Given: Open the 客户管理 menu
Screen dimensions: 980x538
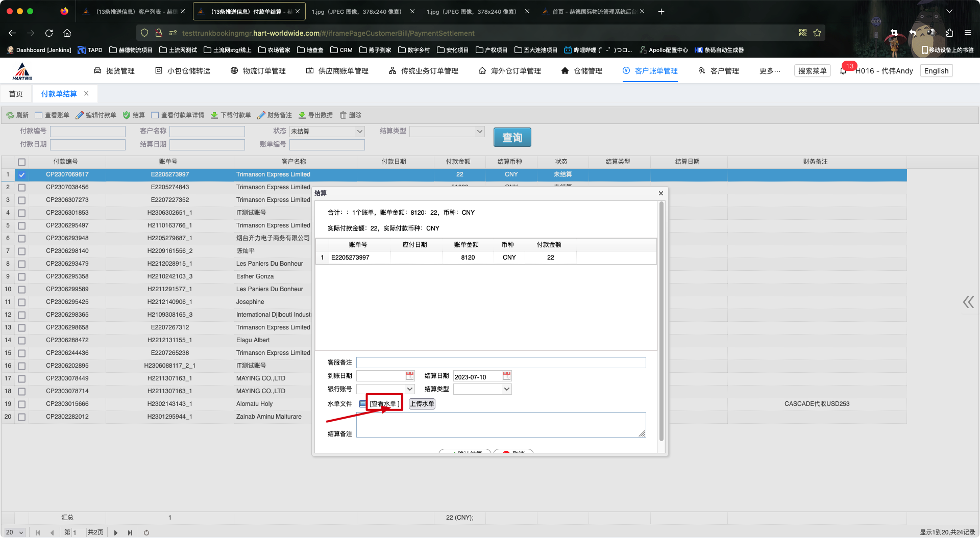Looking at the screenshot, I should click(719, 71).
